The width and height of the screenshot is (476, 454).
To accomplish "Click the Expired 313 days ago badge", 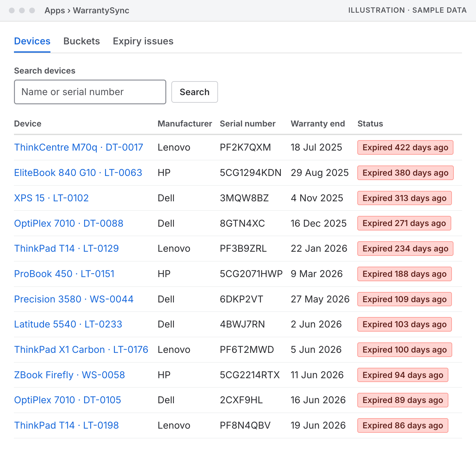I will (405, 198).
